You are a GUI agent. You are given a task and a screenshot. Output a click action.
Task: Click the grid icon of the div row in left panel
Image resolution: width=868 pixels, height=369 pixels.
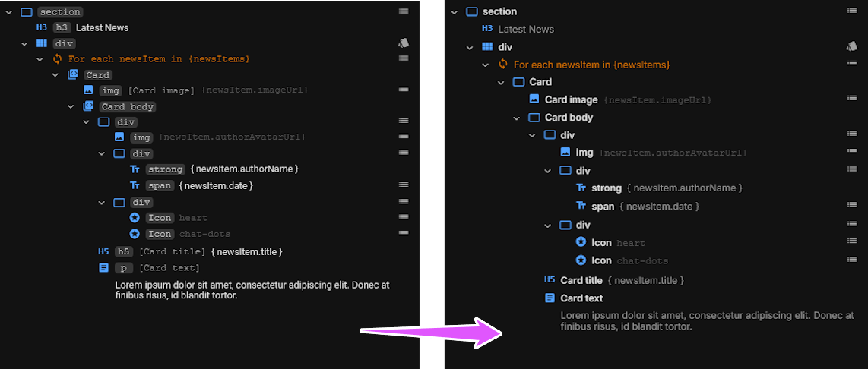(x=42, y=43)
